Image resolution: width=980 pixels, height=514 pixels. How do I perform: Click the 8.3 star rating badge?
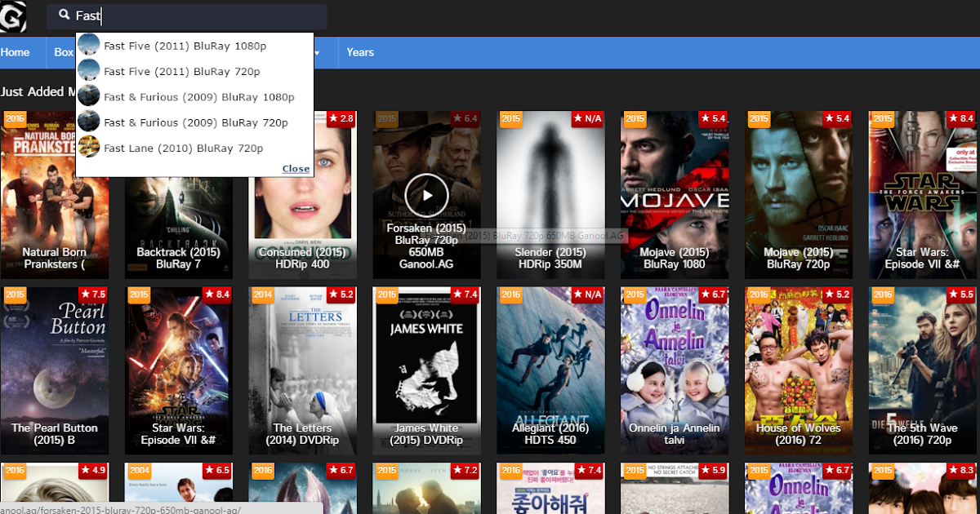961,471
